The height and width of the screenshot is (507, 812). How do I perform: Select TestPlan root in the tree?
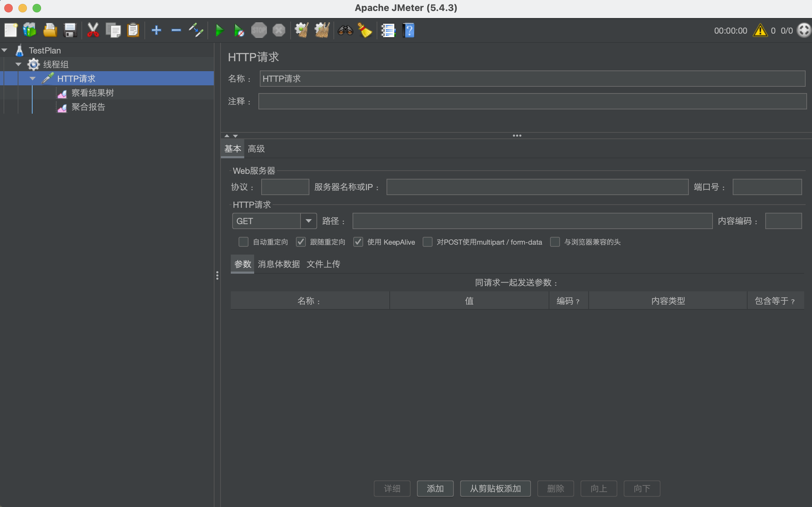[45, 50]
